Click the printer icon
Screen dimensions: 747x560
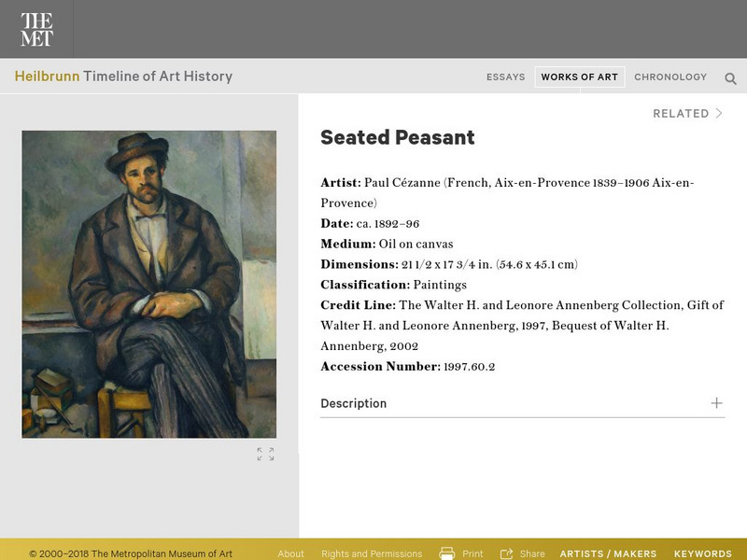pyautogui.click(x=447, y=553)
